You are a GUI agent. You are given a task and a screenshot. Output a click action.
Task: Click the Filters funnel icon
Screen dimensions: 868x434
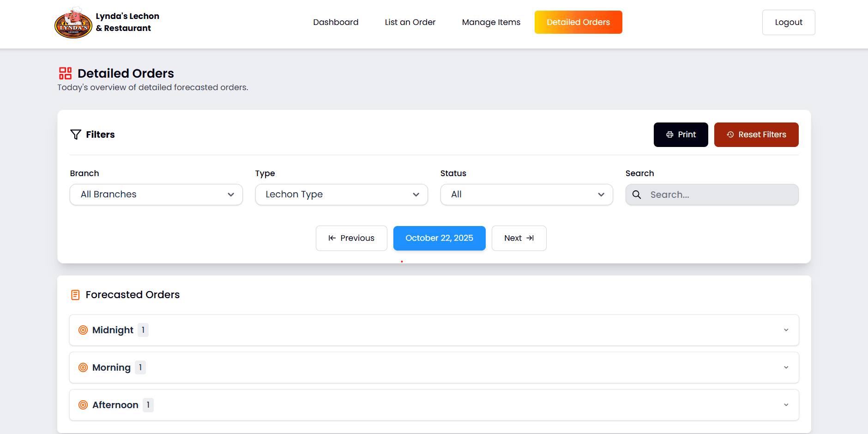pyautogui.click(x=76, y=134)
